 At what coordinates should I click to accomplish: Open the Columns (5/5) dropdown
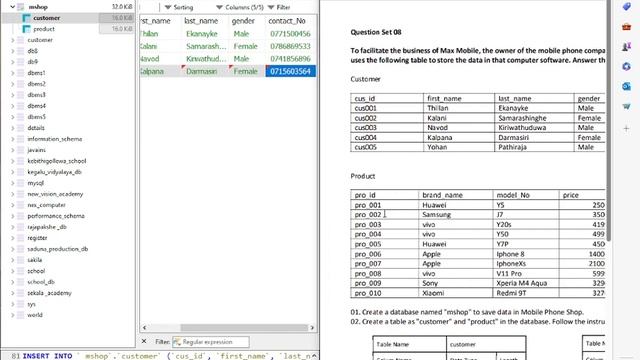tap(240, 7)
